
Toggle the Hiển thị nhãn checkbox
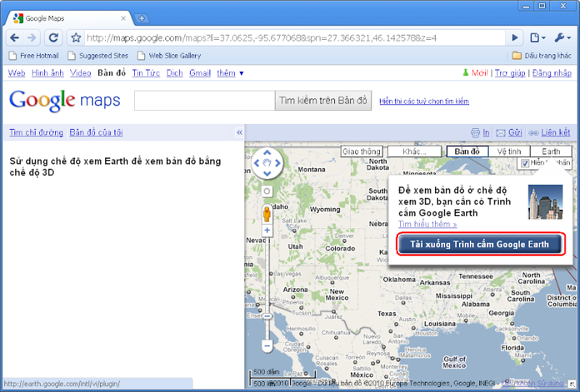pyautogui.click(x=525, y=163)
